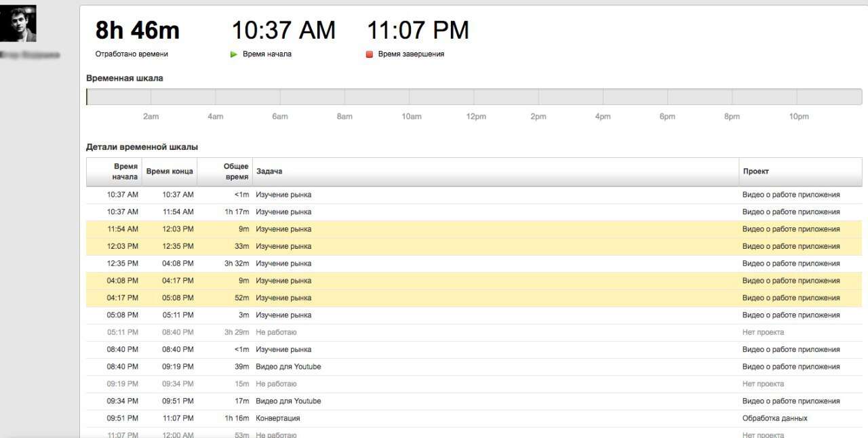This screenshot has height=438, width=868.
Task: Open the user avatar photo
Action: pos(18,24)
